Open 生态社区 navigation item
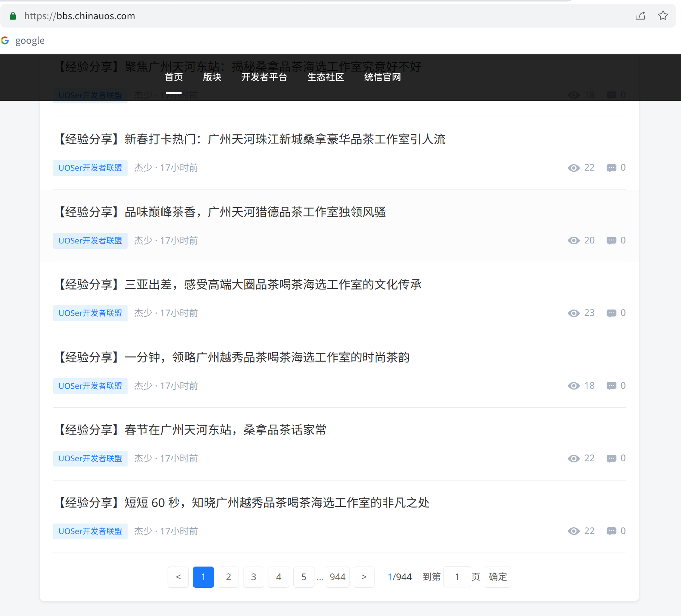 (326, 77)
